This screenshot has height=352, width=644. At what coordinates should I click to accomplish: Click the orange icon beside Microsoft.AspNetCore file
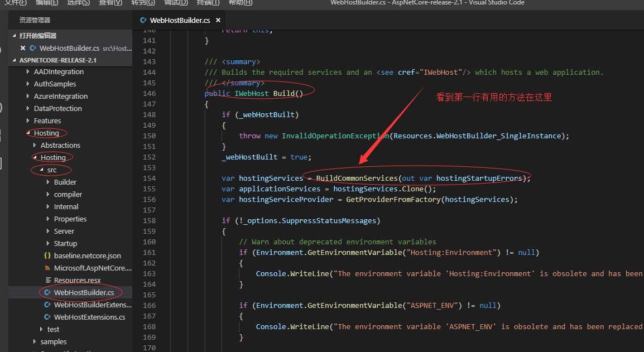click(x=47, y=268)
